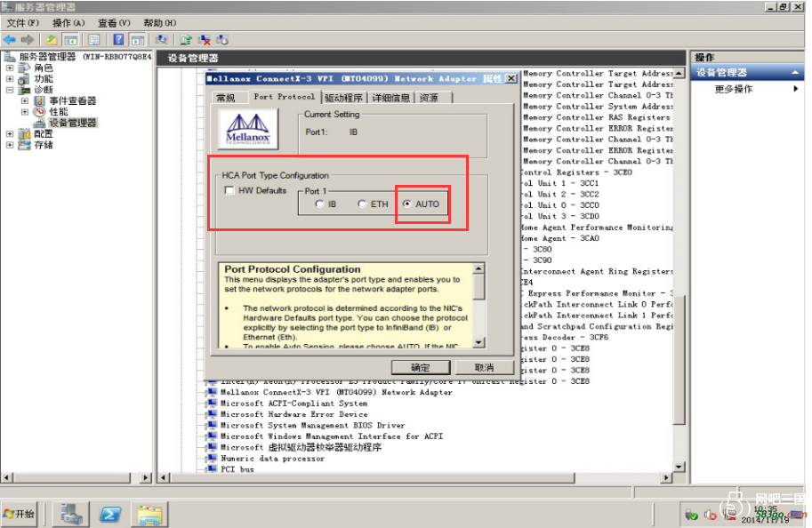
Task: Cancel the dialog with 取消
Action: pos(484,367)
